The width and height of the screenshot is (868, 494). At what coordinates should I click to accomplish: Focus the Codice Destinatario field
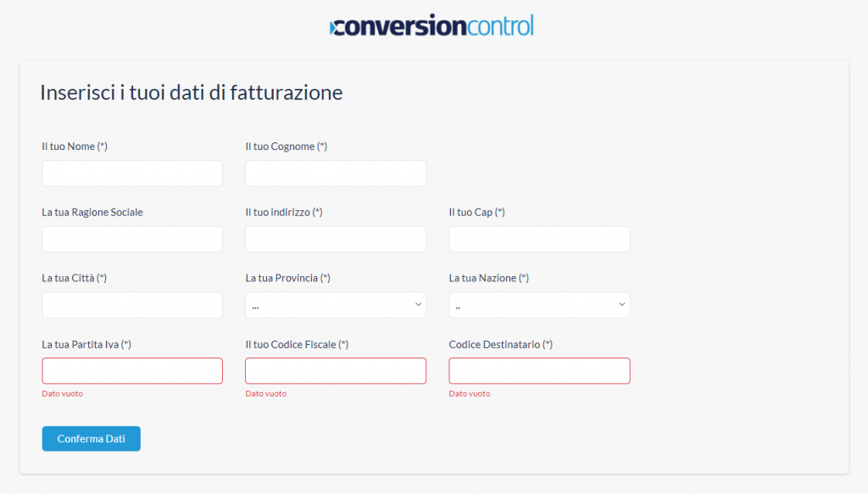pyautogui.click(x=539, y=370)
